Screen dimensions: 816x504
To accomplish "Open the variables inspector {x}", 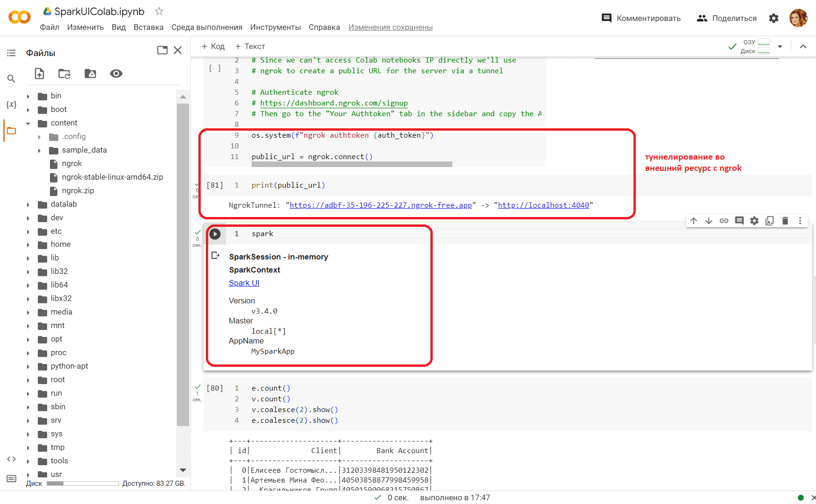I will coord(11,104).
